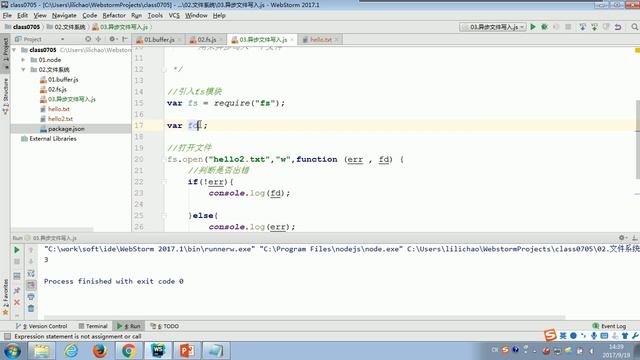Open the Event Log
This screenshot has height=360, width=640.
(x=609, y=326)
